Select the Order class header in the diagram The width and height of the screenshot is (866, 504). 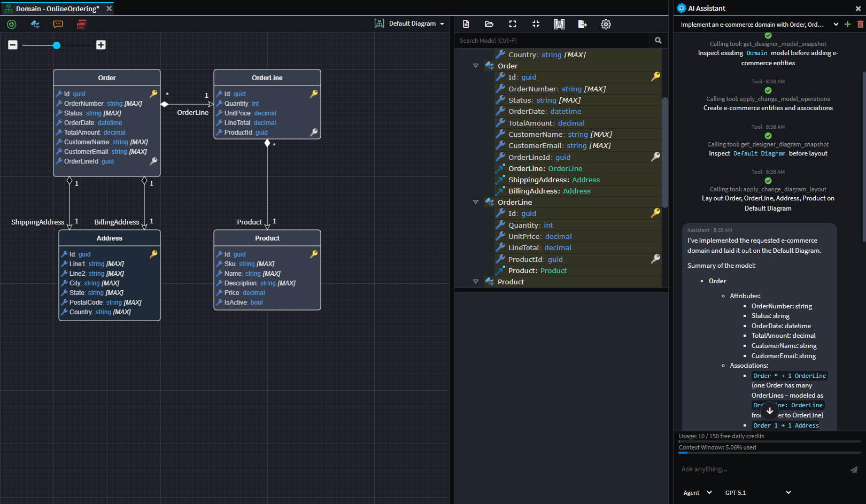[107, 78]
